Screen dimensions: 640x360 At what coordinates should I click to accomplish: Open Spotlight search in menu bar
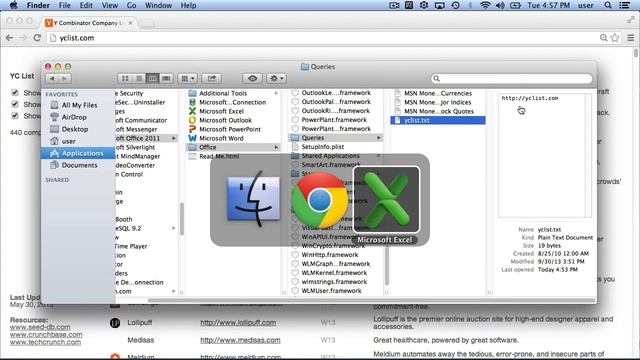pyautogui.click(x=608, y=5)
